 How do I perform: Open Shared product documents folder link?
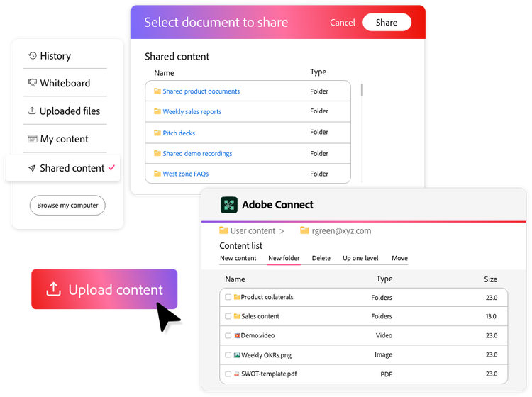(x=201, y=91)
